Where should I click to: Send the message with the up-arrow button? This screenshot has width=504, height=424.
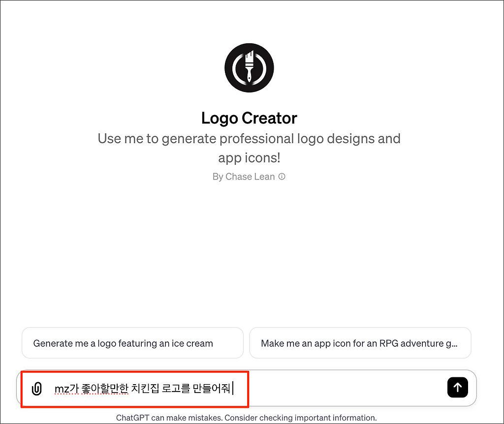[457, 388]
